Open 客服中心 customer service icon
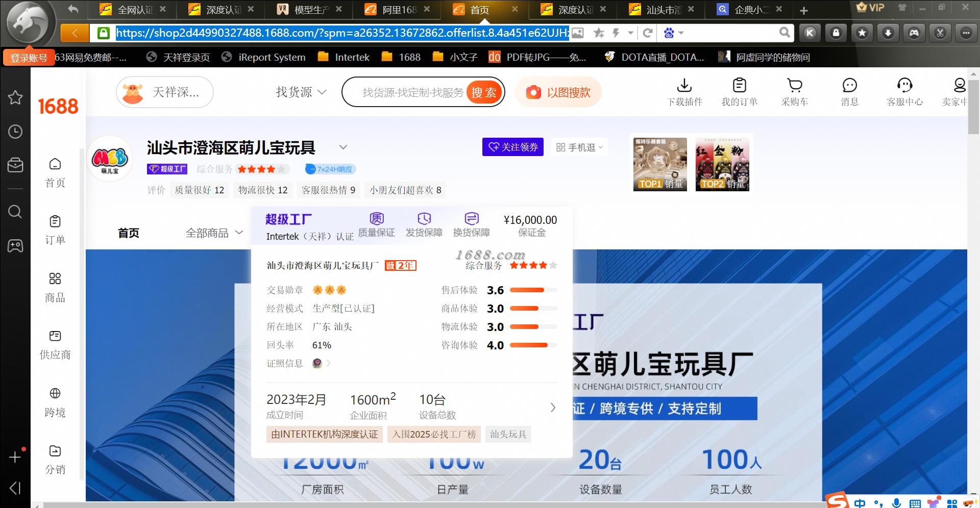 [904, 92]
